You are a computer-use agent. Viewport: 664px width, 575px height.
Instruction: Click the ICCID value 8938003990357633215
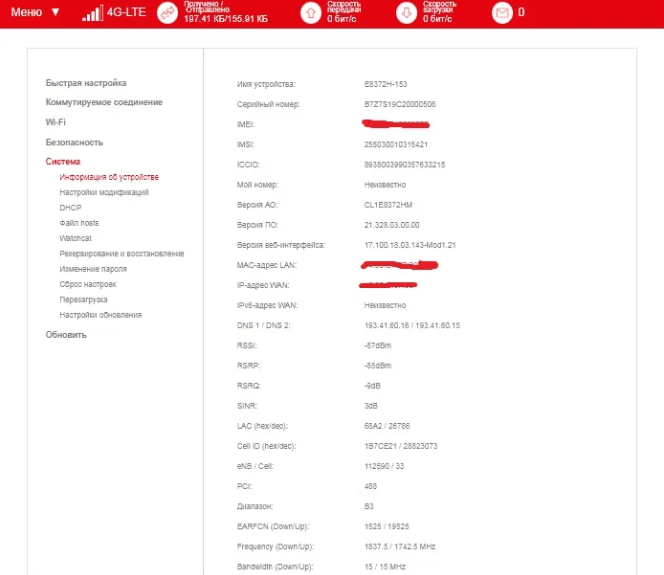click(404, 164)
